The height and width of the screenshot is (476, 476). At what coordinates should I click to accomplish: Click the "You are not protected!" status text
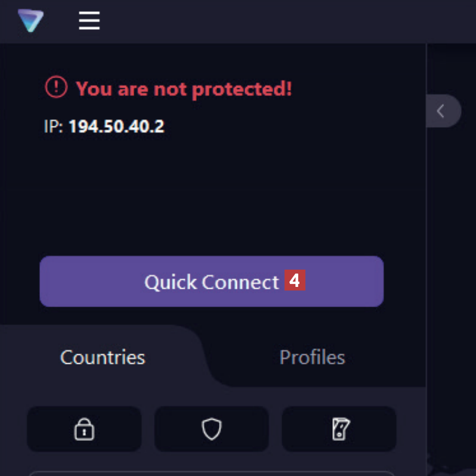[x=184, y=89]
